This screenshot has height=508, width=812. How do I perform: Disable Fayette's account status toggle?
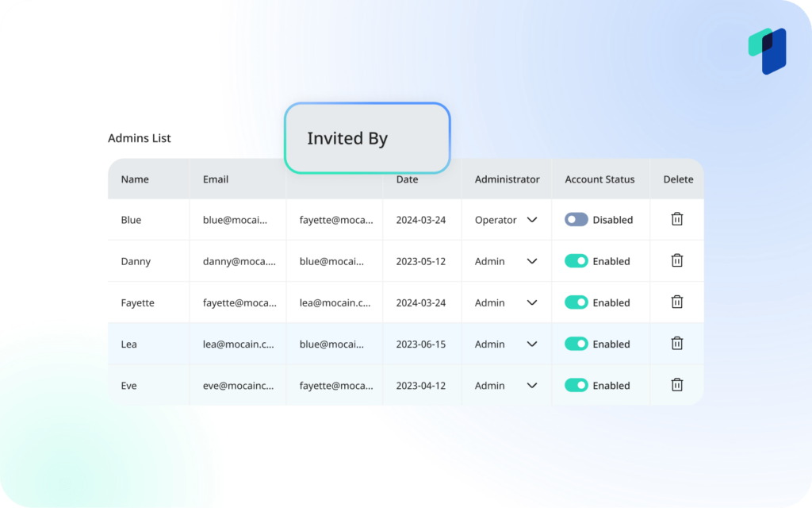point(576,302)
